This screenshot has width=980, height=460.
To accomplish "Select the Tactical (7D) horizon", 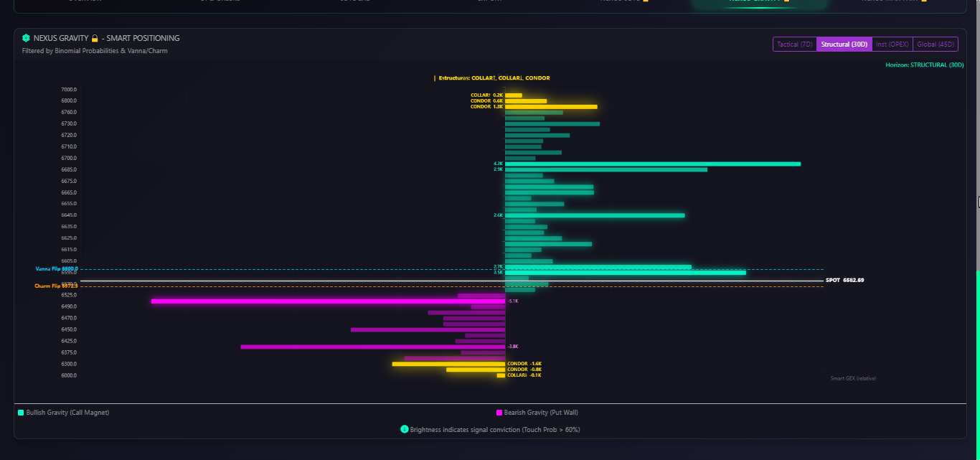I will click(795, 44).
